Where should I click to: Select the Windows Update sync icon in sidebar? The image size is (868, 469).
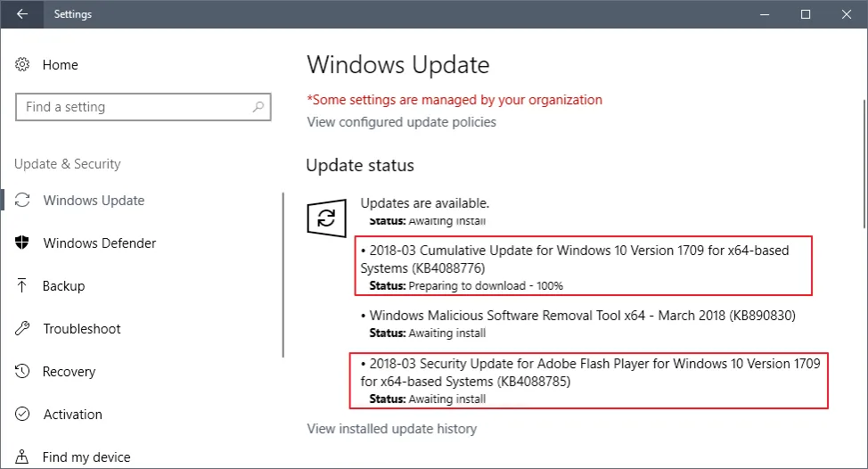click(22, 200)
